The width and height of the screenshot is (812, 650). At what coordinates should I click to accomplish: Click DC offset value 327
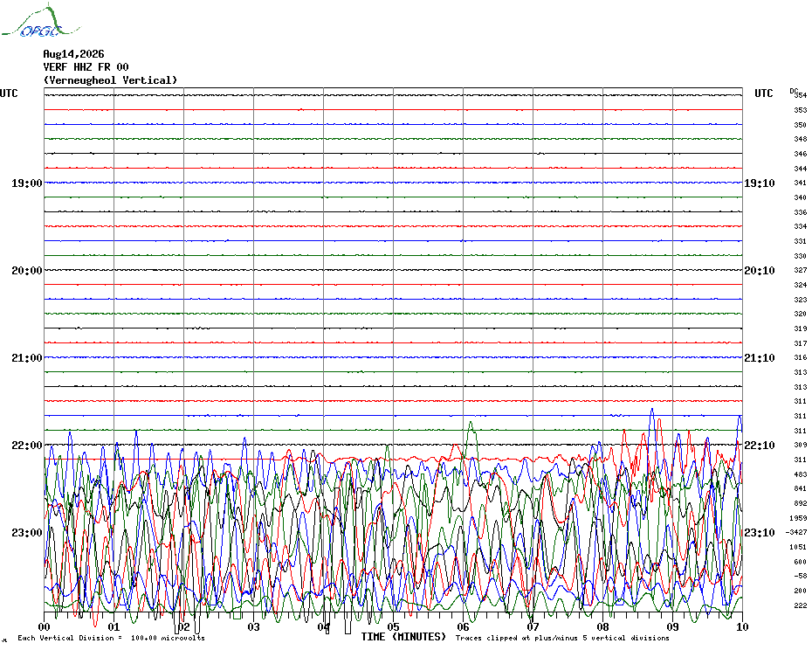801,270
